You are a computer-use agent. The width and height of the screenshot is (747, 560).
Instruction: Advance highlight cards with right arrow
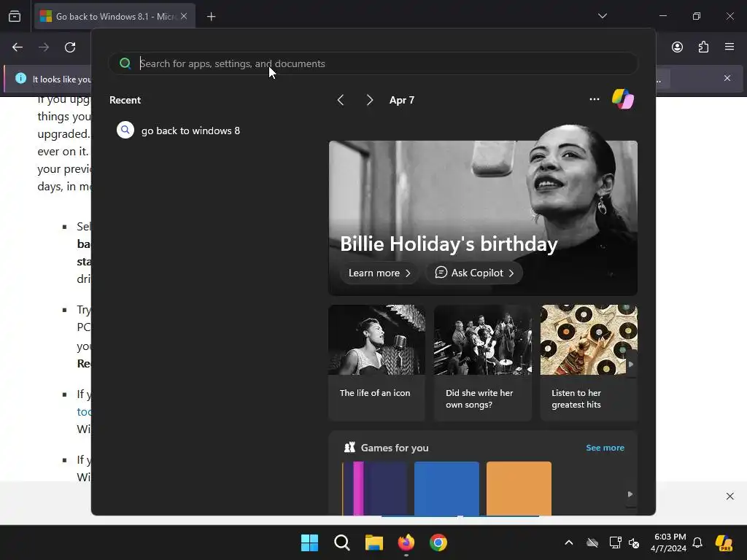click(x=631, y=365)
